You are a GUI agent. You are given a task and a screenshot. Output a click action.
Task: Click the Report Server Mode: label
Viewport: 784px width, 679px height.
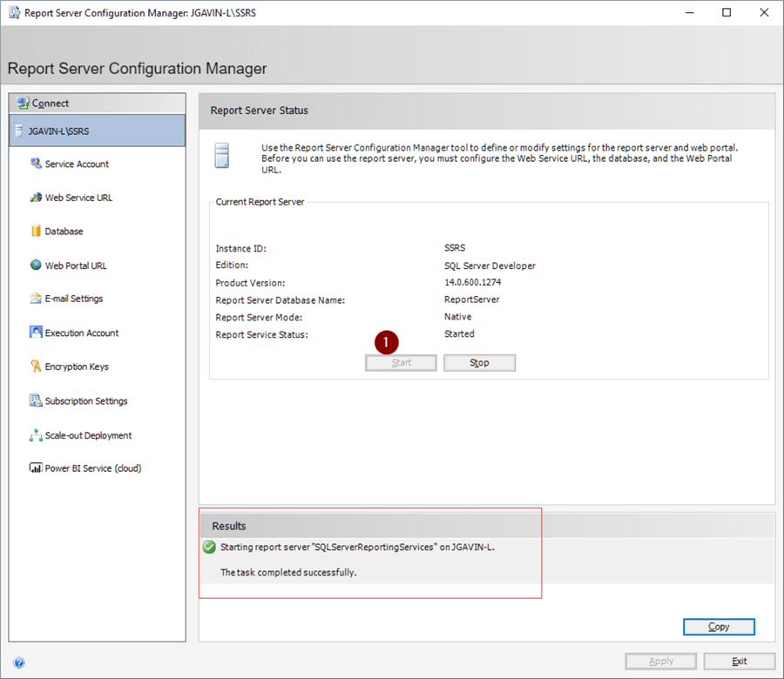259,317
